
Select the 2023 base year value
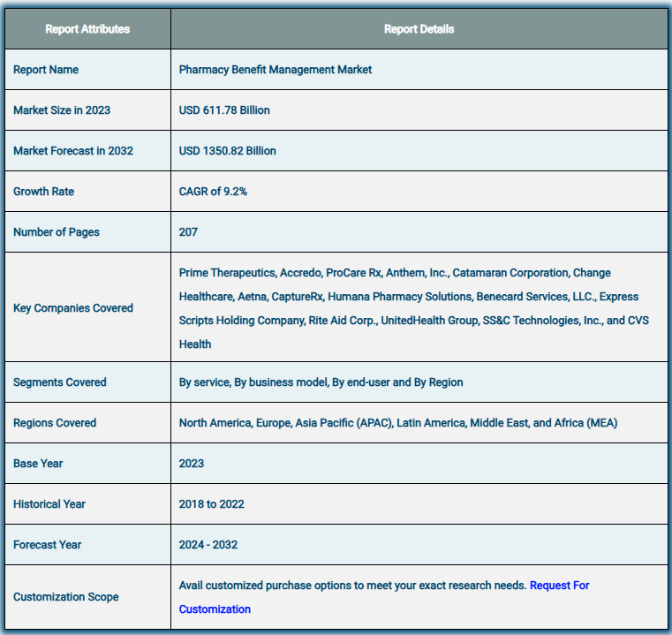tap(191, 464)
